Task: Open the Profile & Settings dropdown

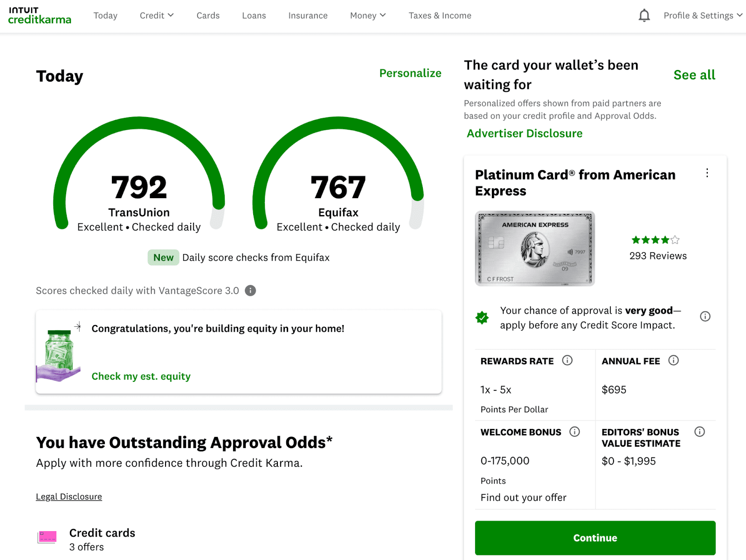Action: pos(703,15)
